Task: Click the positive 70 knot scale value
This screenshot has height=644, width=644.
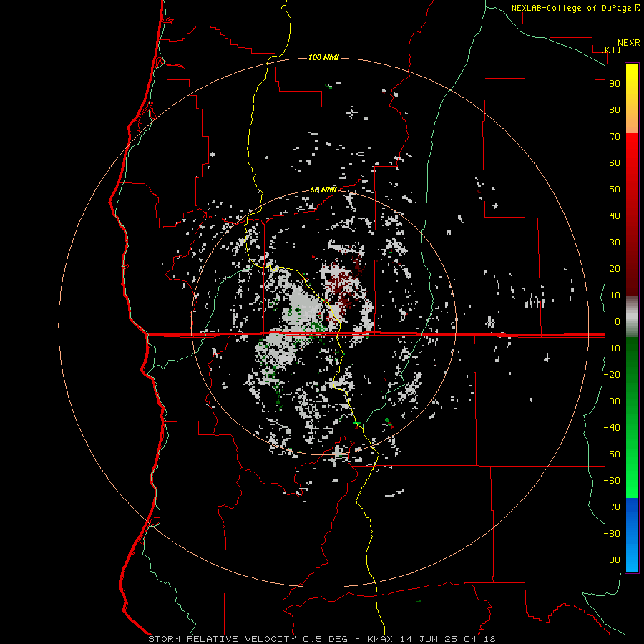Action: [x=615, y=137]
